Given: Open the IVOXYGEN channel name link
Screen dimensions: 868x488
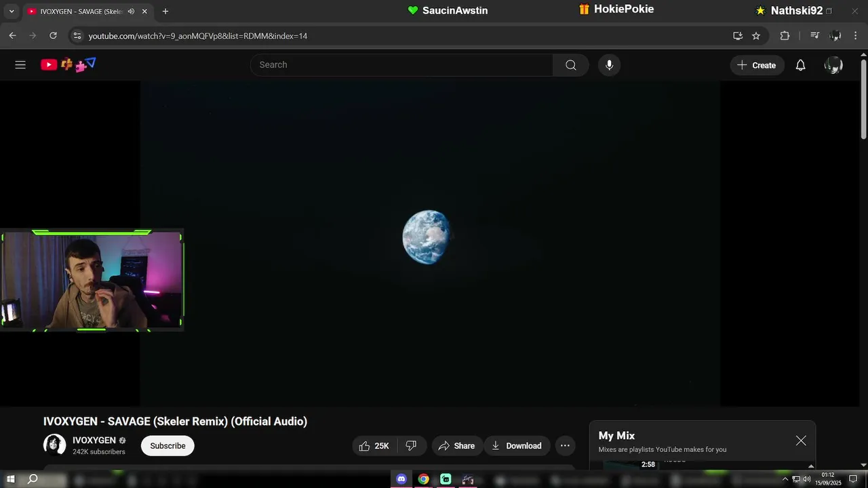Looking at the screenshot, I should point(94,441).
